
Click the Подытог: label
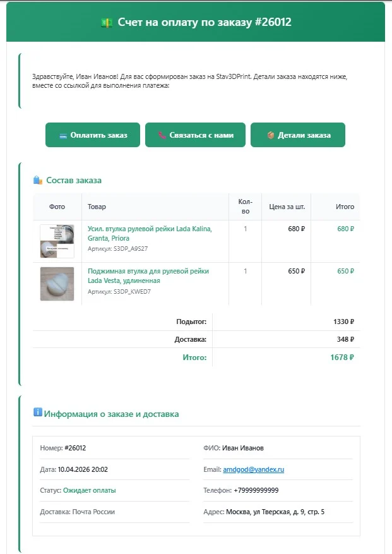pos(191,322)
